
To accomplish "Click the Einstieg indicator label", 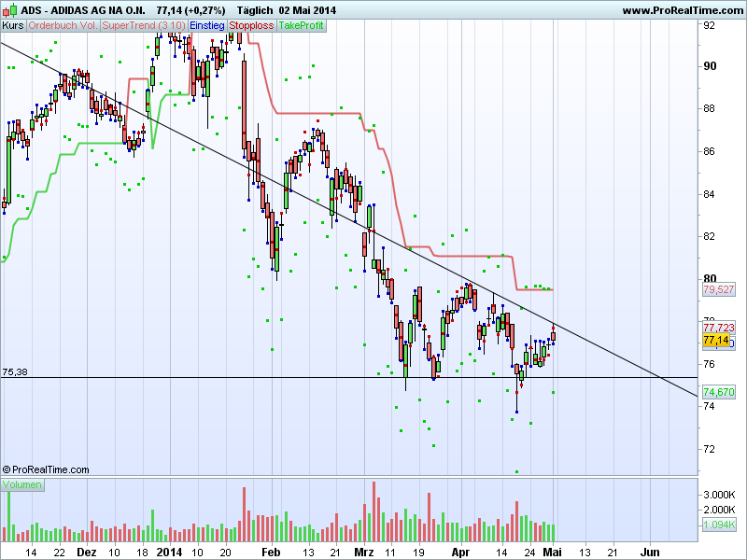I will point(207,25).
